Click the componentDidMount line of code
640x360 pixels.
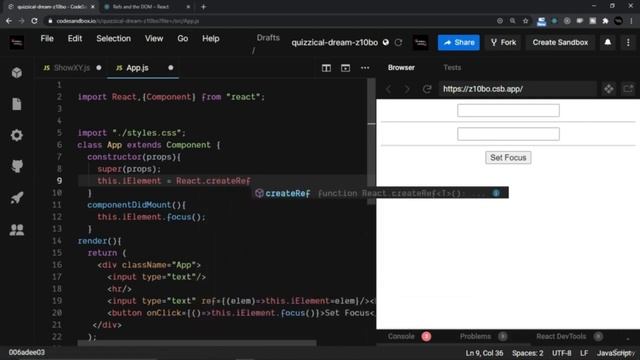[137, 205]
